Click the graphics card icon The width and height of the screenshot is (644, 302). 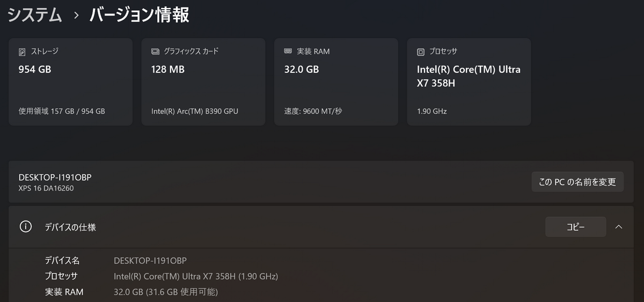(155, 52)
